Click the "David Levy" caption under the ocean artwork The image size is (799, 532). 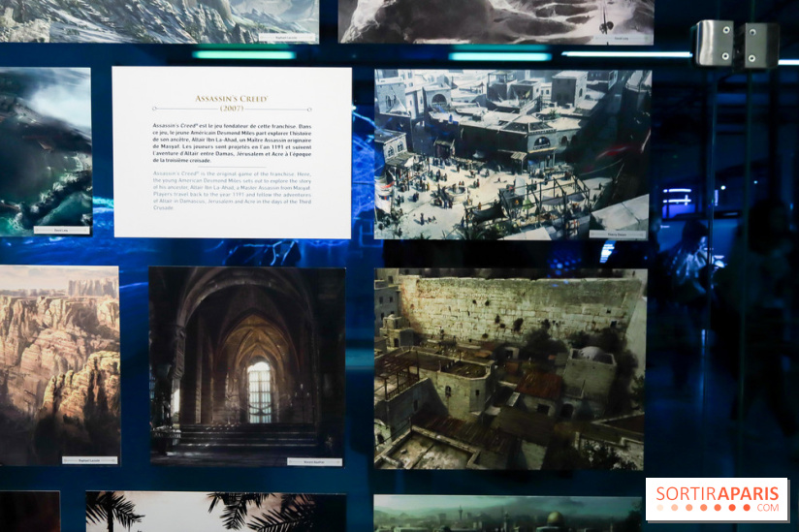pos(62,230)
